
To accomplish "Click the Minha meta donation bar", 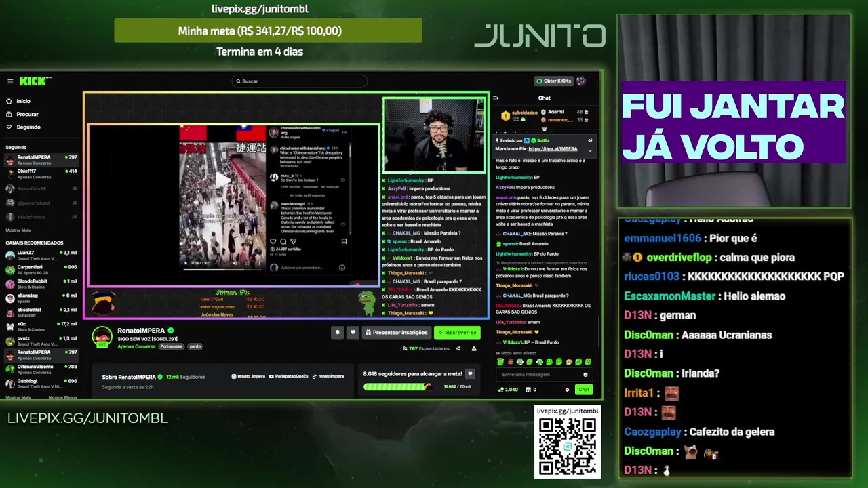I will (268, 30).
